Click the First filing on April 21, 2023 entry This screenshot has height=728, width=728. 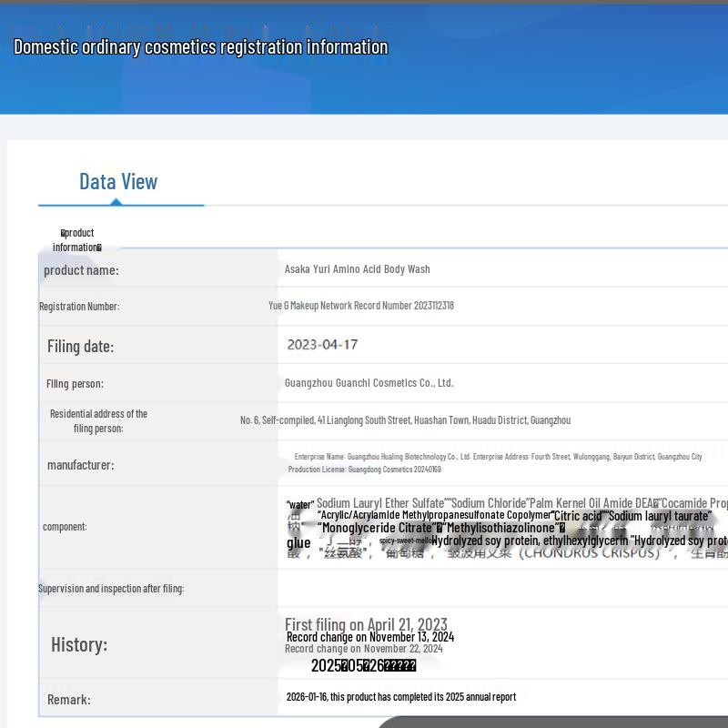click(366, 624)
